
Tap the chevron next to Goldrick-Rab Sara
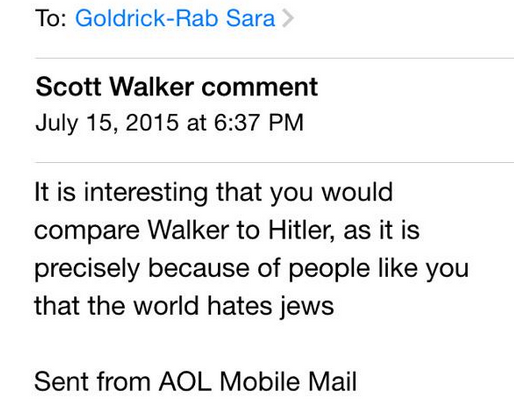click(x=288, y=18)
